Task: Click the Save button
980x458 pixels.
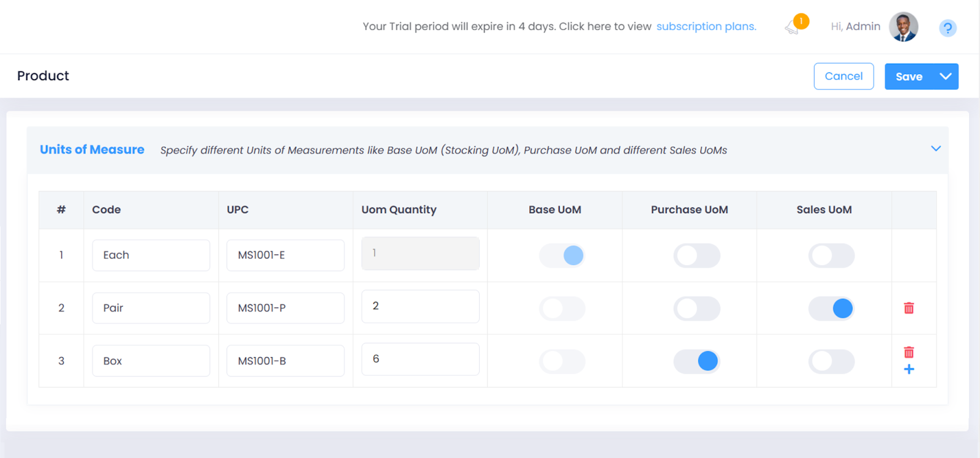Action: pos(909,77)
